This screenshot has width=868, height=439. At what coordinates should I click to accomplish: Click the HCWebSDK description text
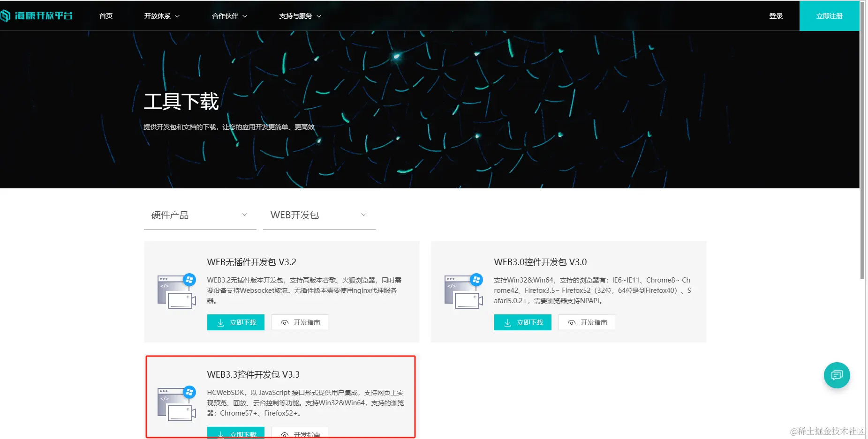[305, 403]
